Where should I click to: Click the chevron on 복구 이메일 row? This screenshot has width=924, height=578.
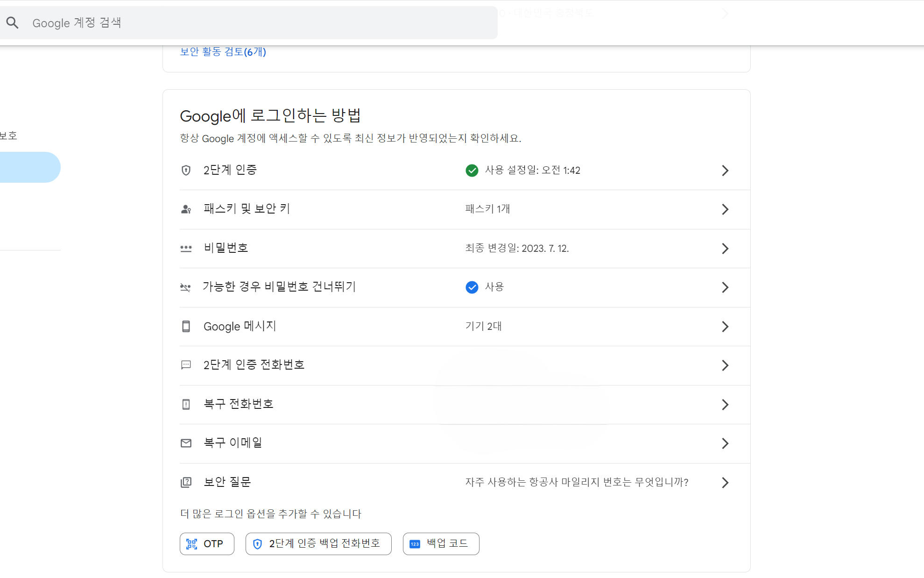(725, 443)
